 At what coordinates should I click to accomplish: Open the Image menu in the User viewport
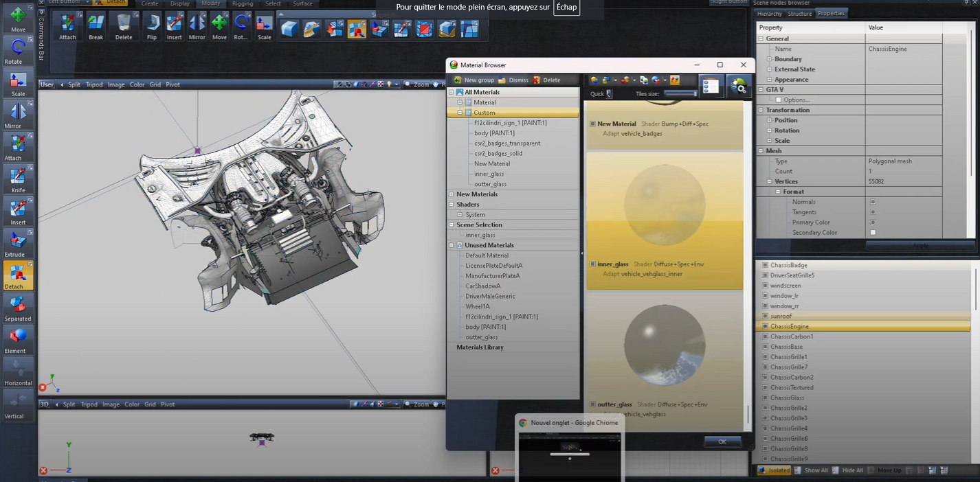(115, 84)
